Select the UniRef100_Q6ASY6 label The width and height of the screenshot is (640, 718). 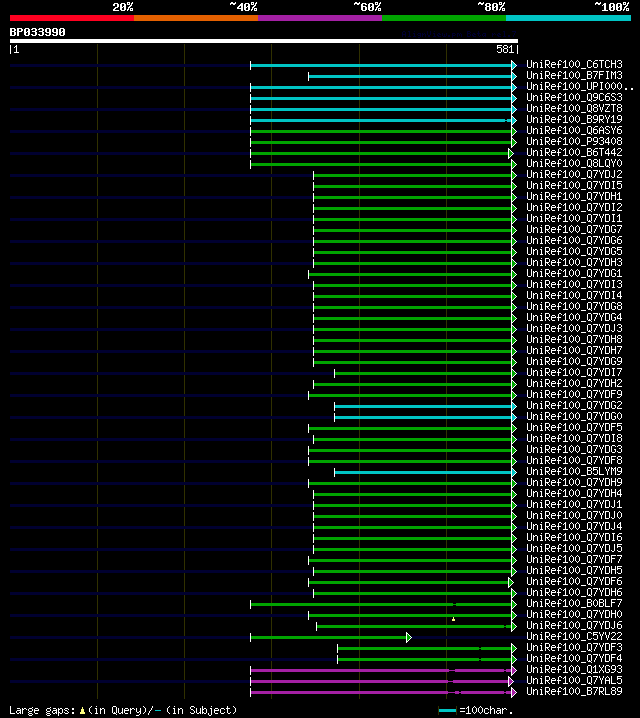[574, 130]
